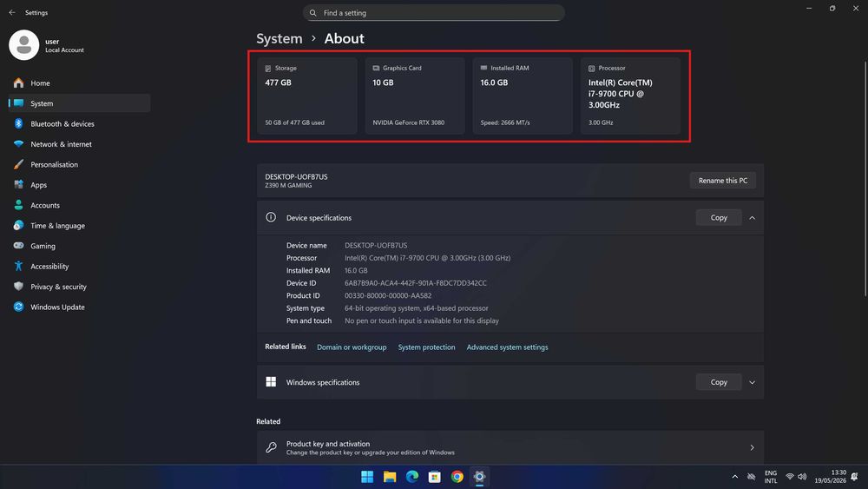868x489 pixels.
Task: Click the Accessibility figure icon
Action: tap(18, 267)
